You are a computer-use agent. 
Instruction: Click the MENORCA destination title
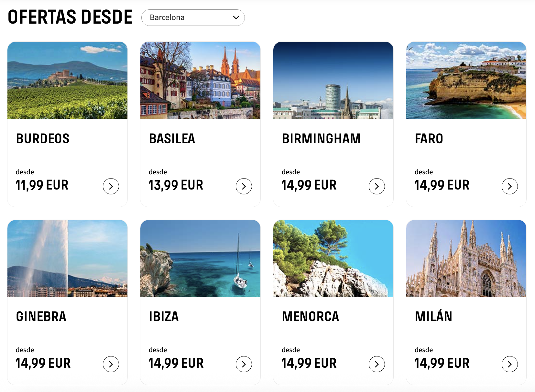coord(311,317)
